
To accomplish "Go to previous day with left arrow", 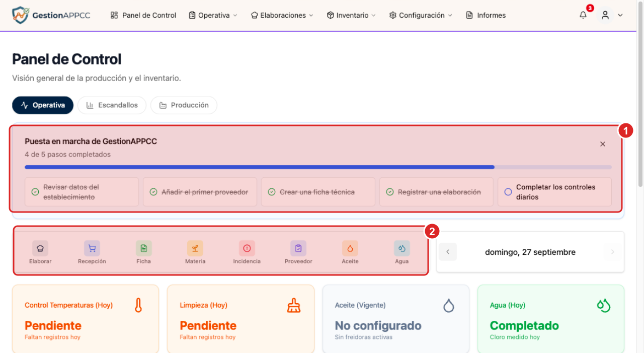I will [x=448, y=252].
